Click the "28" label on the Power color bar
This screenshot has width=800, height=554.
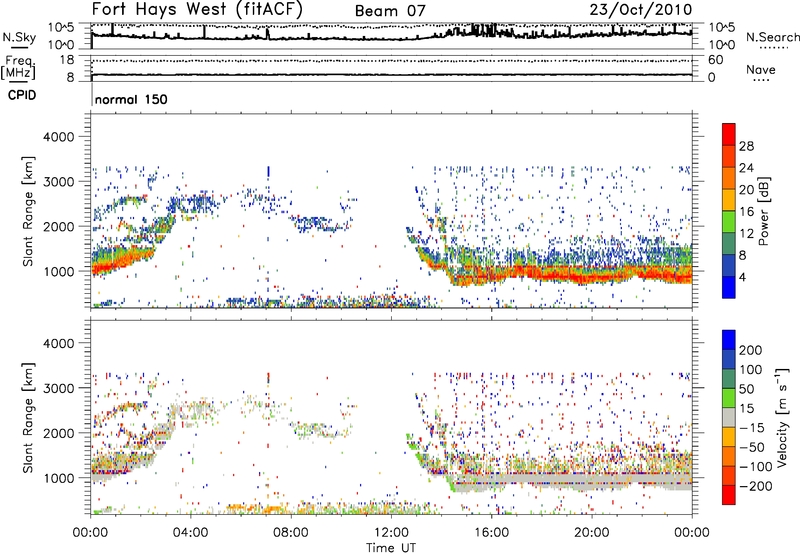tap(746, 146)
